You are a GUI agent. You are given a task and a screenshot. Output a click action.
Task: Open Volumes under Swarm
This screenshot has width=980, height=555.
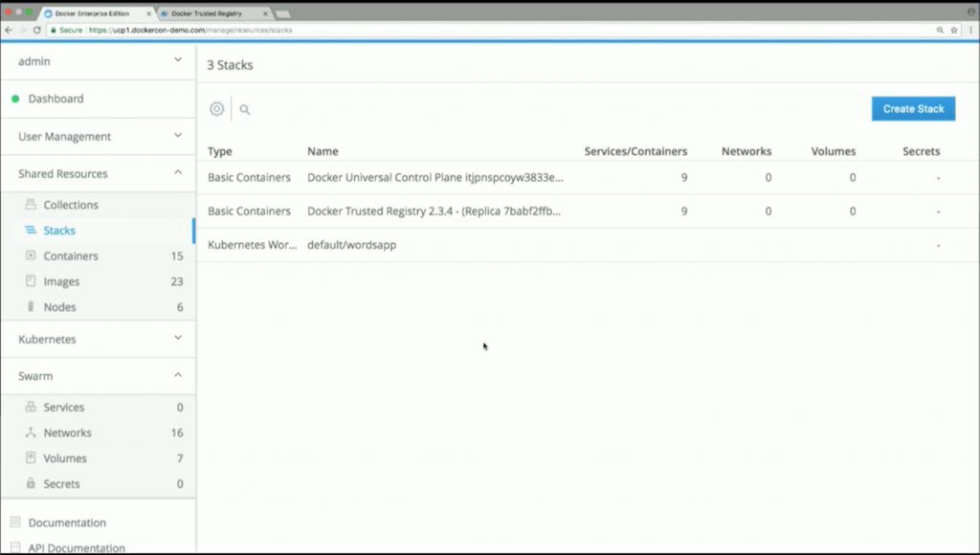tap(65, 458)
